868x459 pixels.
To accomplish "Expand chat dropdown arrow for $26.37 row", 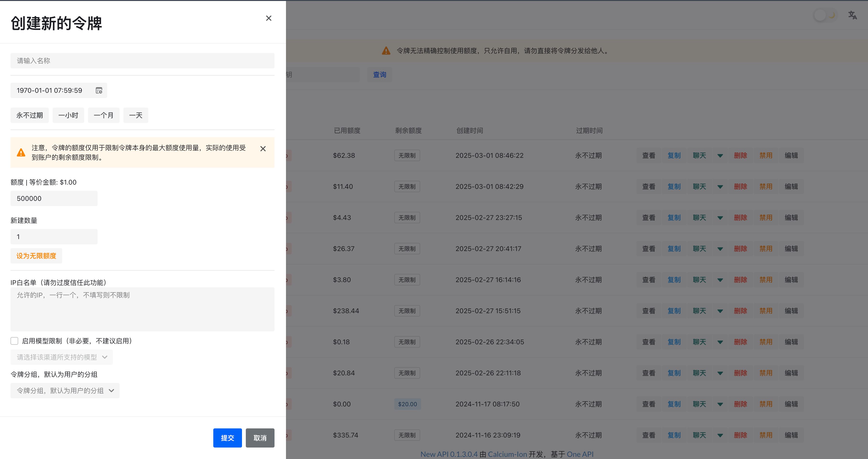I will pos(720,249).
